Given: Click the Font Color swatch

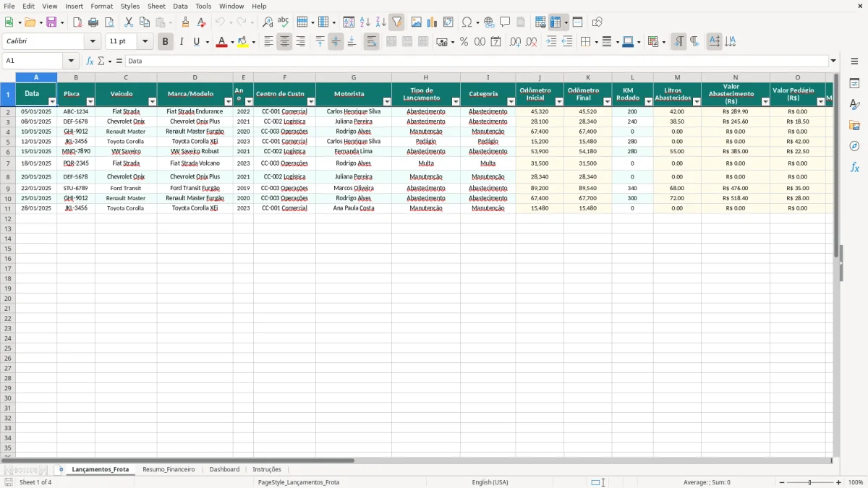Looking at the screenshot, I should (x=221, y=42).
